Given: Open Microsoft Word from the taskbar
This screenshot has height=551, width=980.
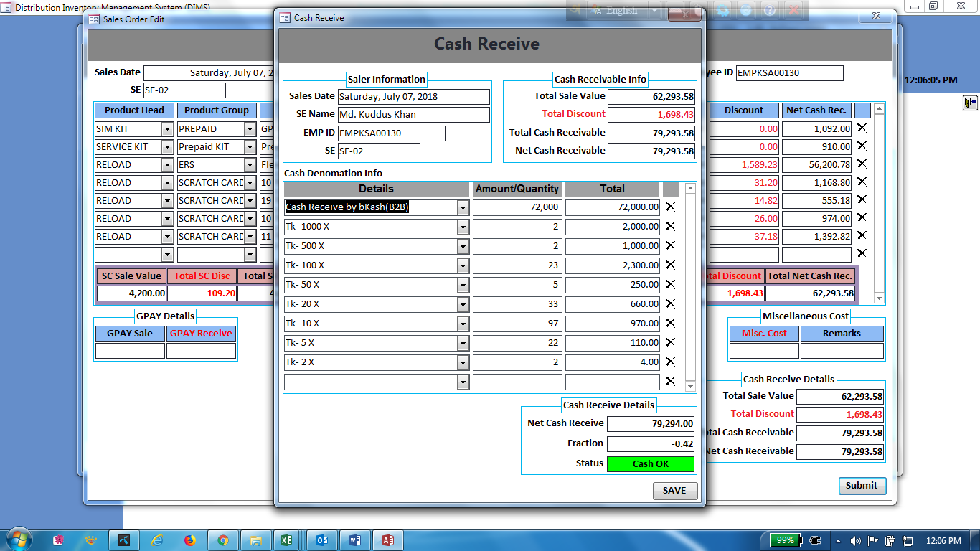Looking at the screenshot, I should click(x=355, y=540).
